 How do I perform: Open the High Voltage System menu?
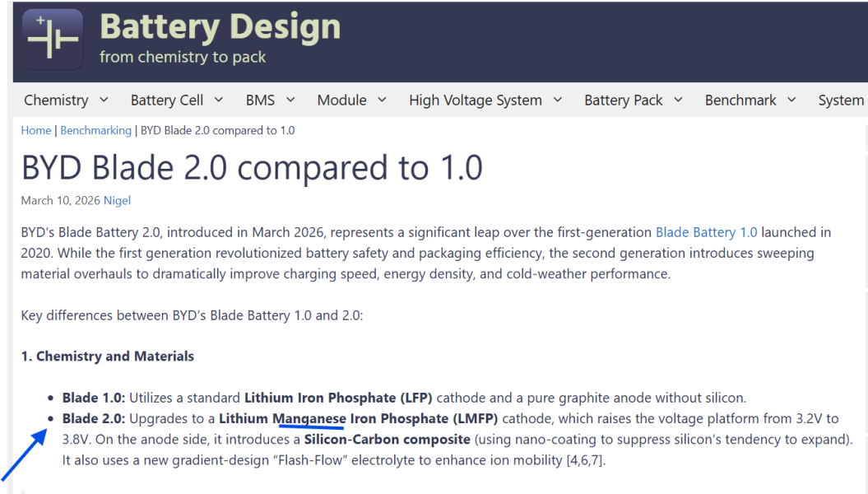click(475, 100)
